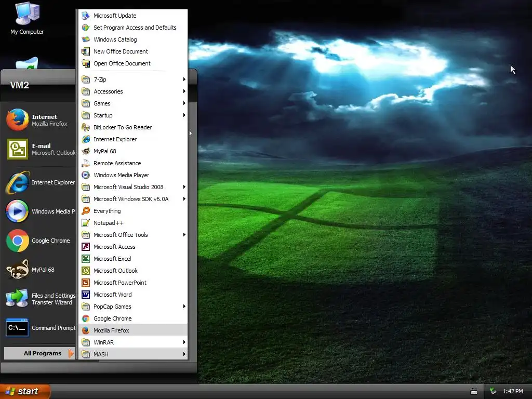The image size is (532, 399).
Task: Click the "Microsoft Visual Studio 2008" label
Action: [x=128, y=187]
